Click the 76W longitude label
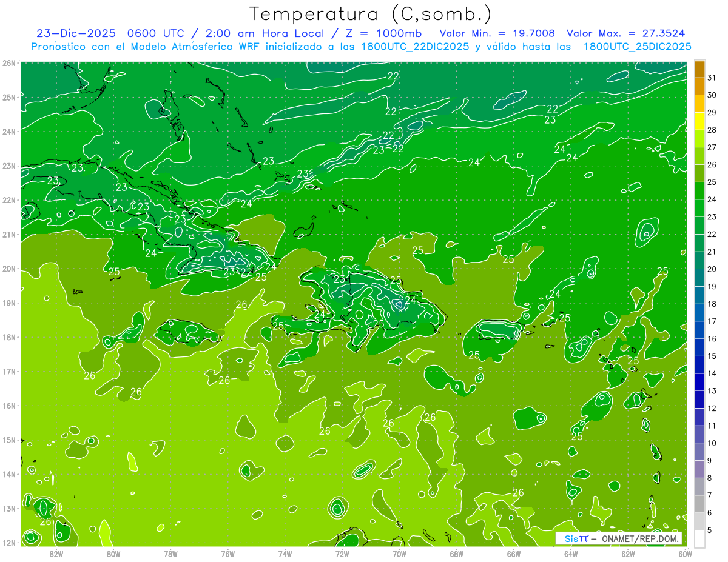Image resolution: width=728 pixels, height=562 pixels. 228,554
